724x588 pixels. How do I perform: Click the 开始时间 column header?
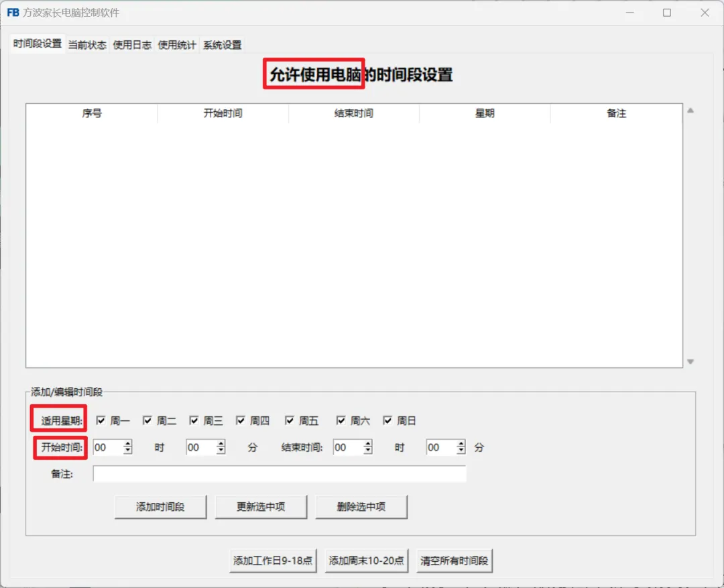point(223,113)
